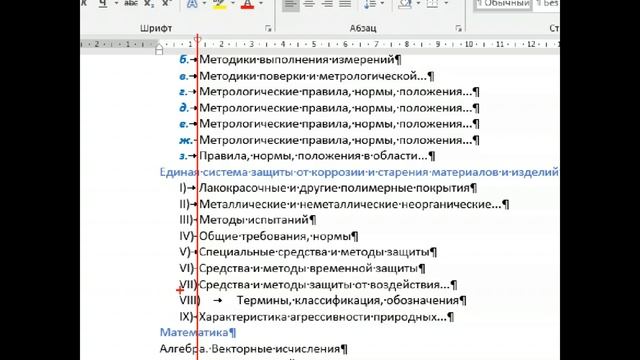Justify the paragraph text
Screen dimensions: 640x360
click(x=345, y=4)
